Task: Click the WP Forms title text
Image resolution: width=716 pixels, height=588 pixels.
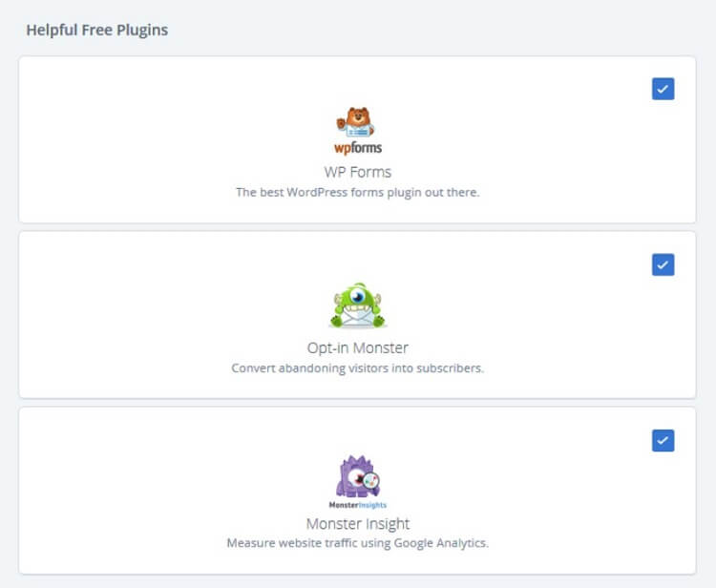Action: [358, 172]
